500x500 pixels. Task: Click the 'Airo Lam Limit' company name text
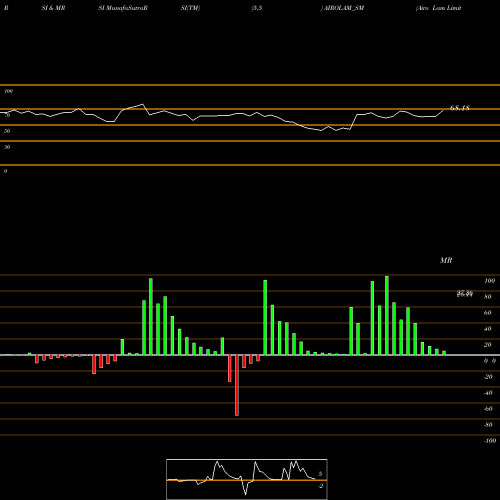(439, 8)
